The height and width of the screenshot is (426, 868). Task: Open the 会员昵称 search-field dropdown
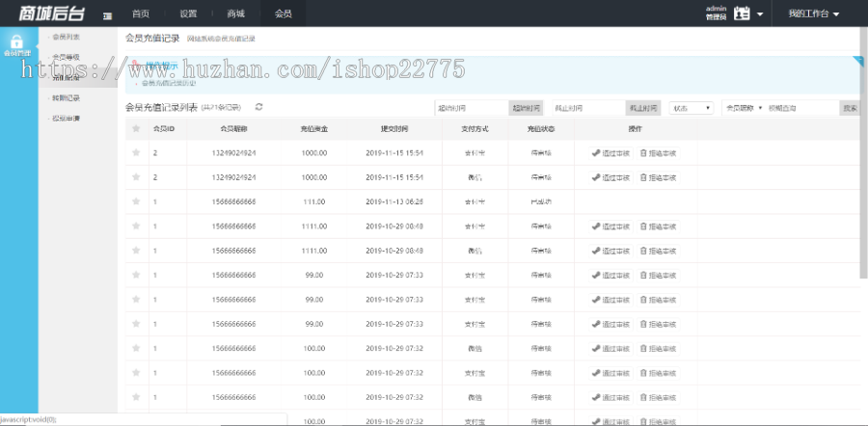(x=744, y=108)
